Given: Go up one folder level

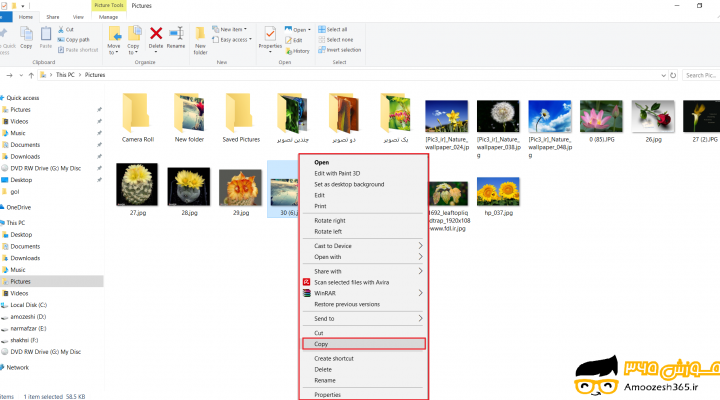Looking at the screenshot, I should click(31, 75).
